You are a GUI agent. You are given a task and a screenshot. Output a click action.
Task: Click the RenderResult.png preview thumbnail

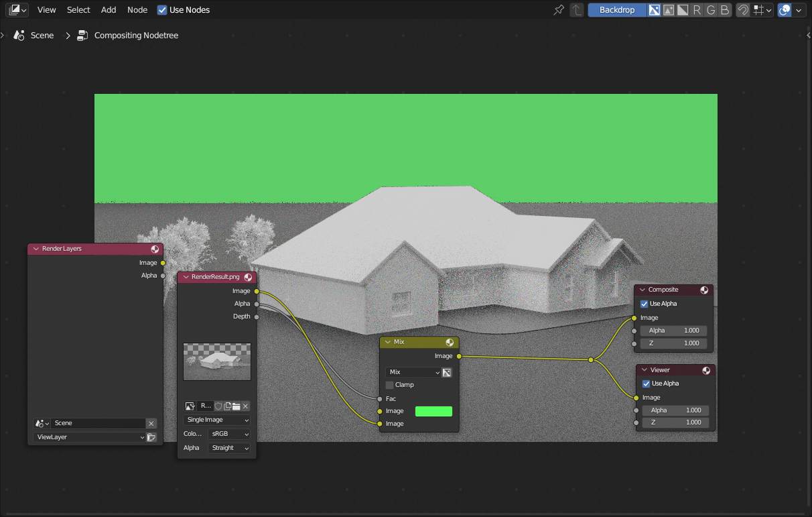tap(217, 361)
